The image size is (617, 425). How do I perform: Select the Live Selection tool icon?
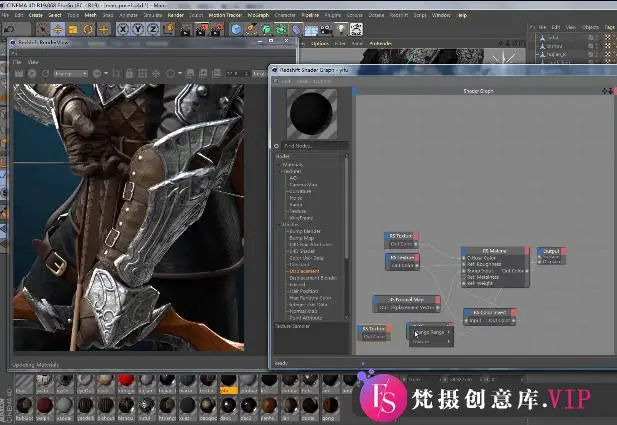pyautogui.click(x=43, y=30)
